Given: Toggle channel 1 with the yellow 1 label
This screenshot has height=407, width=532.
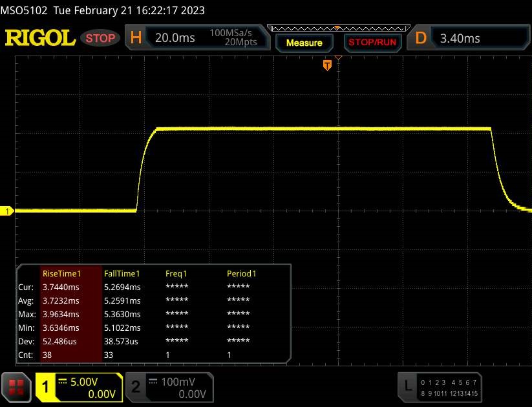Looking at the screenshot, I should click(x=46, y=387).
